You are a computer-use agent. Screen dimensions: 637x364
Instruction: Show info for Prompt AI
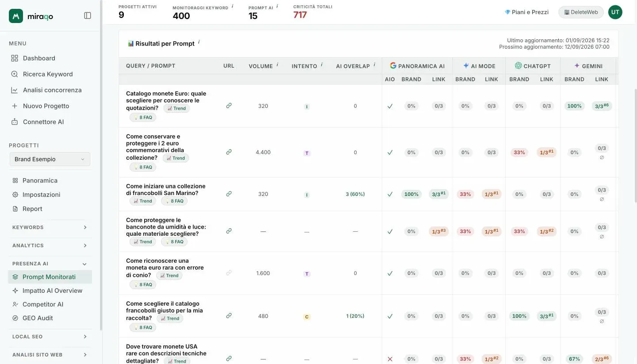click(x=277, y=7)
